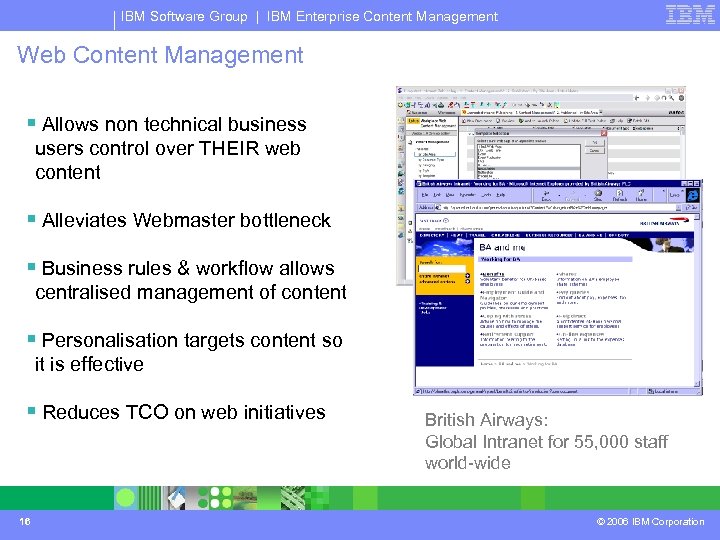Close the template selection dialog with the red X
The width and height of the screenshot is (720, 540).
coord(604,133)
